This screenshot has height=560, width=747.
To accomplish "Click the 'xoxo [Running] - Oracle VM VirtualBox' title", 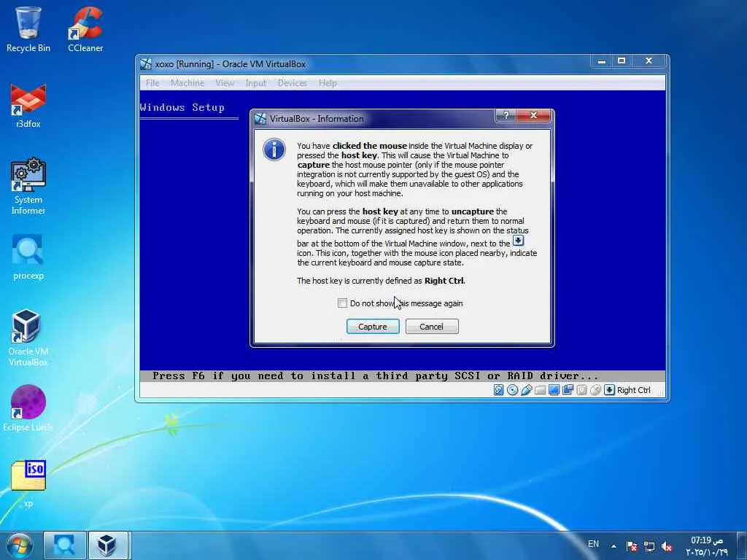I will (230, 64).
